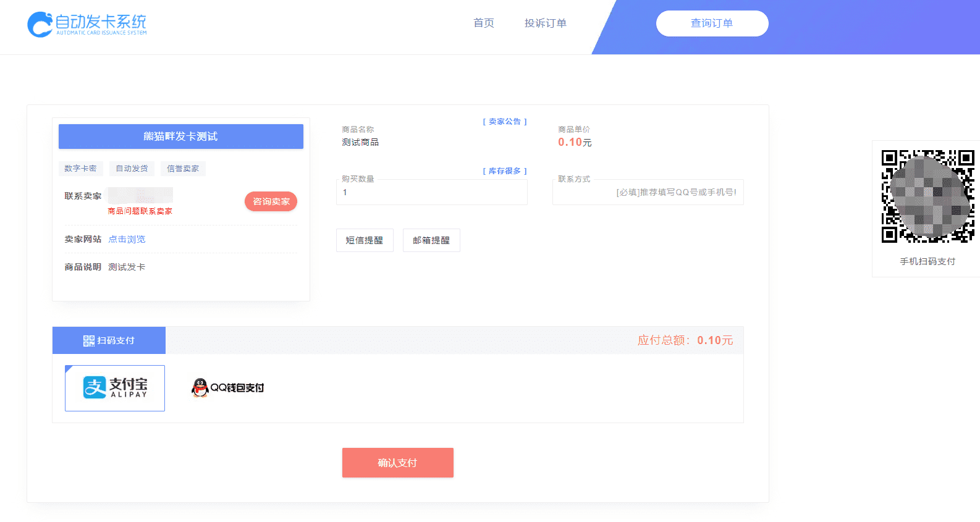Open 点击浏览 seller website link

point(127,239)
